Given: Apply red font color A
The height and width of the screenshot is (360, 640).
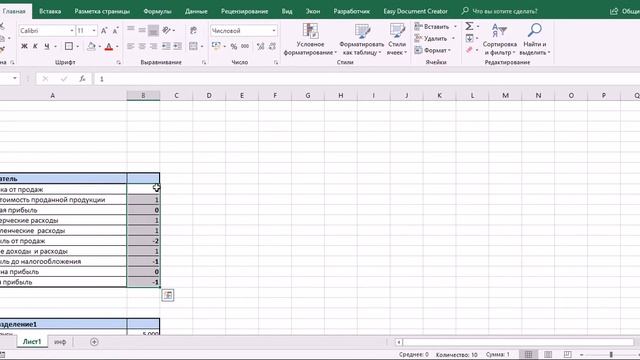Looking at the screenshot, I should 109,47.
